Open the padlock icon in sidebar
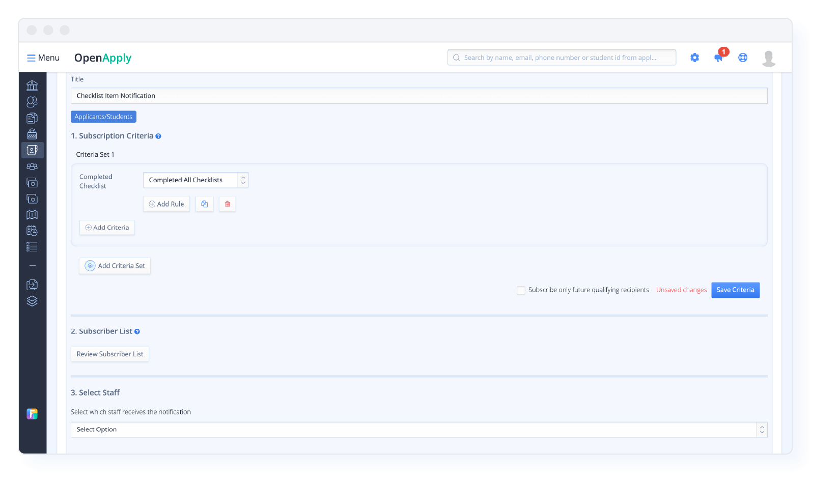The image size is (839, 504). tap(32, 134)
